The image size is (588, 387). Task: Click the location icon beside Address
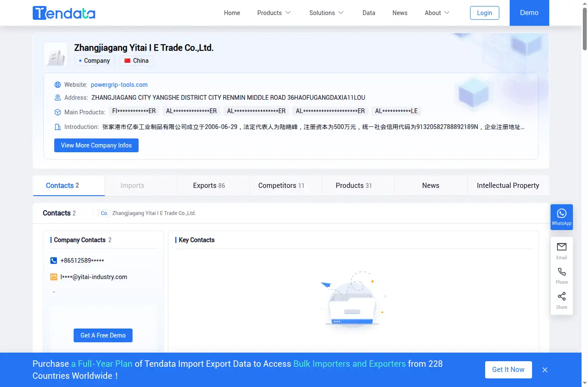click(x=58, y=98)
